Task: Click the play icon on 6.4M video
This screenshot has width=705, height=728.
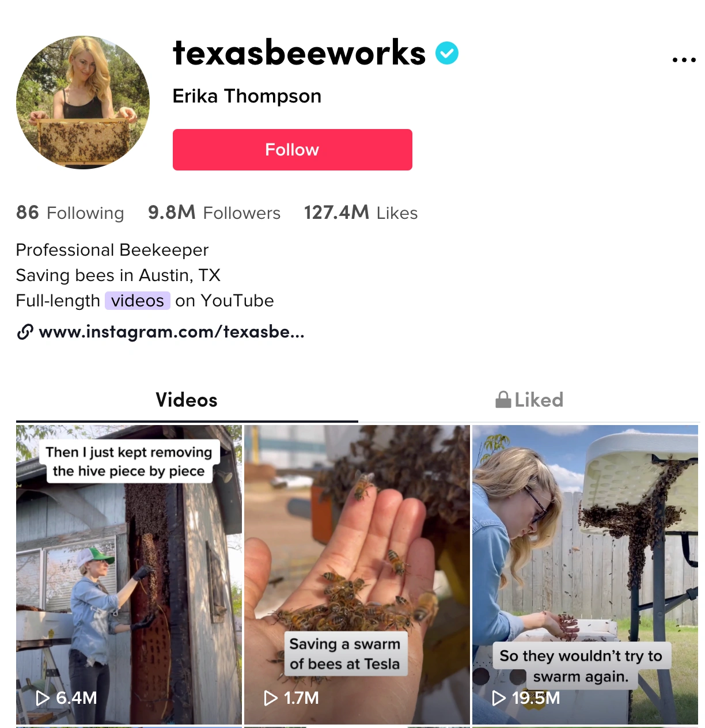Action: coord(43,698)
